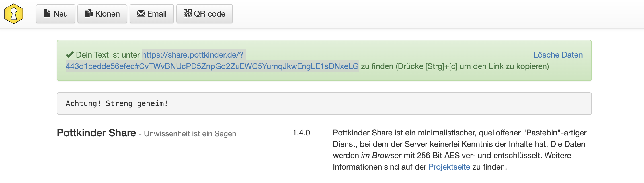Click the italic 'im Browser' text
Screen dimensions: 644x183
pos(381,155)
